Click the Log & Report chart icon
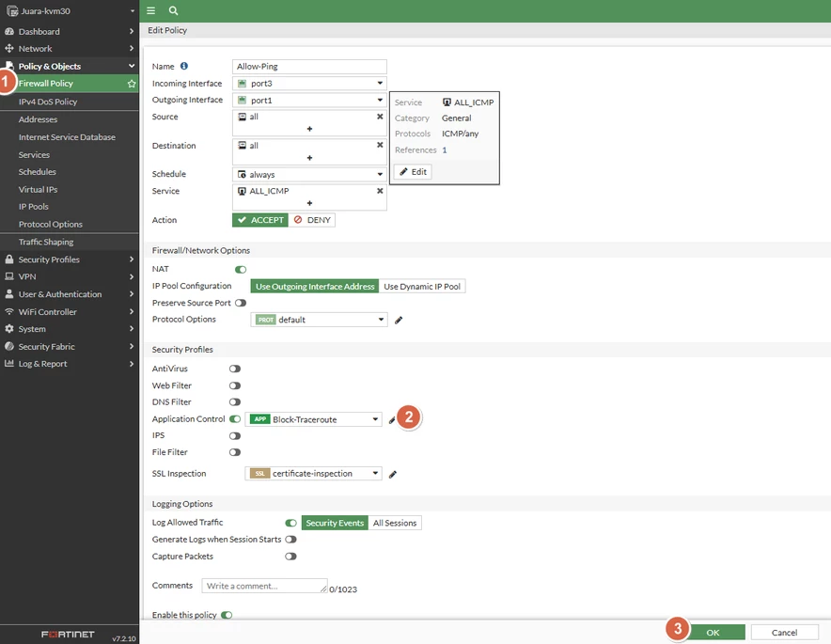The image size is (831, 644). (9, 364)
